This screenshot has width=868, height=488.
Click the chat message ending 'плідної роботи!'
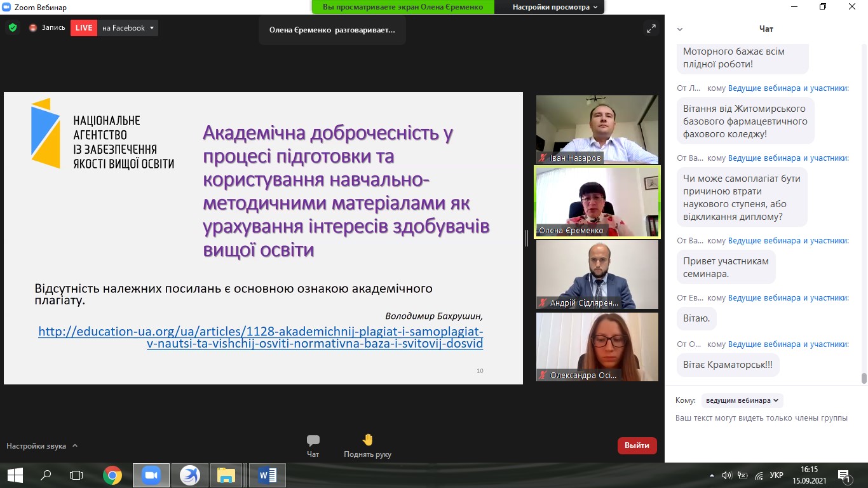[743, 58]
